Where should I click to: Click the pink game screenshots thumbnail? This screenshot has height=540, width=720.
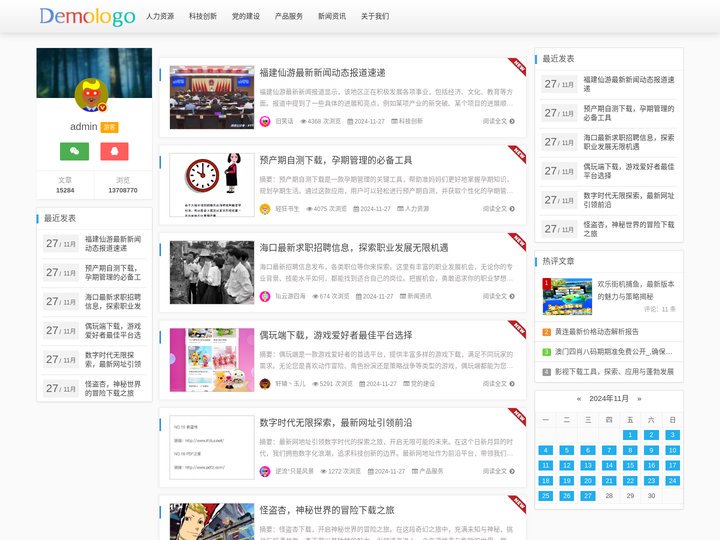point(212,360)
